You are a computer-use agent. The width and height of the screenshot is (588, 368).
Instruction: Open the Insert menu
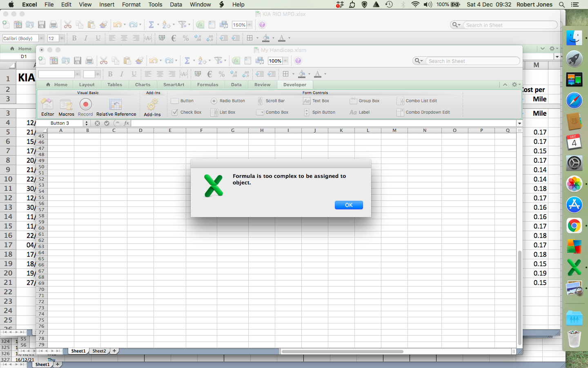pyautogui.click(x=107, y=4)
